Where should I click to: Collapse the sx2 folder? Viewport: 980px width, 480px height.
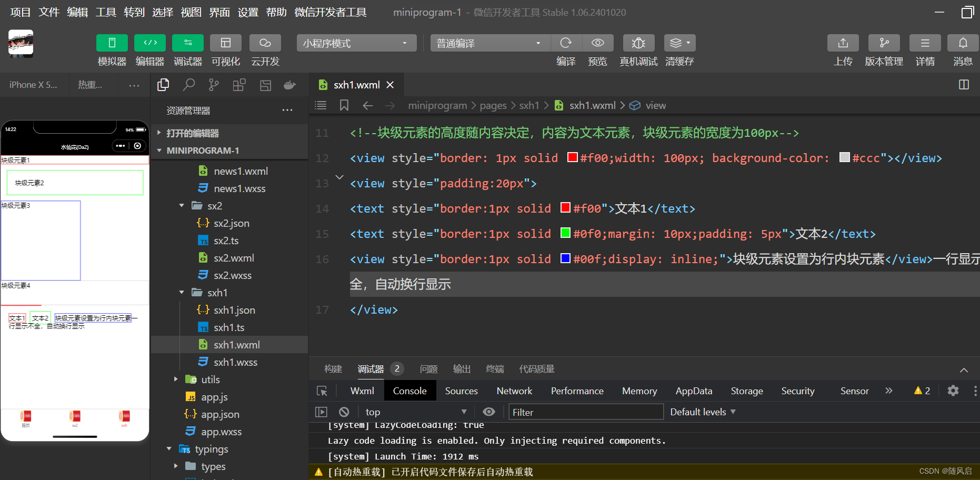click(182, 206)
